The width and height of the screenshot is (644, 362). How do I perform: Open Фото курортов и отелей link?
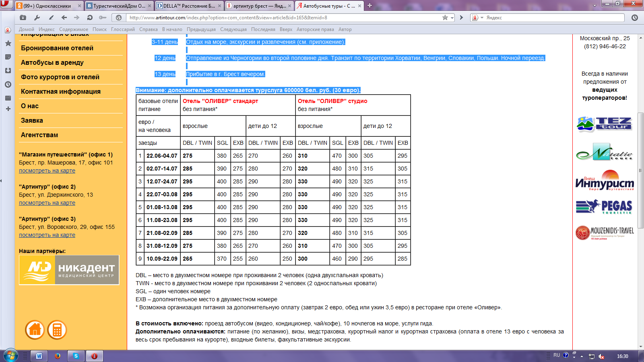60,77
